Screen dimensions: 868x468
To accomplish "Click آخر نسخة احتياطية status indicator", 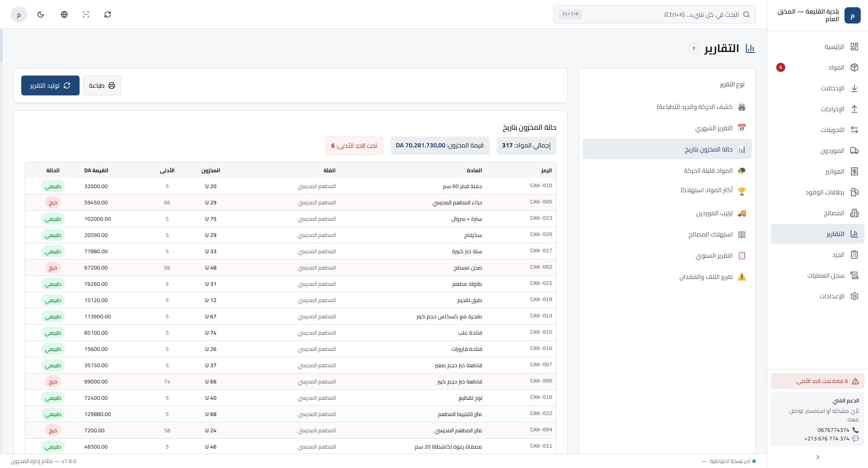I will coord(729,461).
